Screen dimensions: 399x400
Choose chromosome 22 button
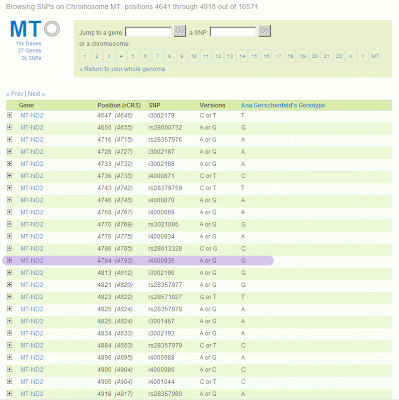coord(339,56)
